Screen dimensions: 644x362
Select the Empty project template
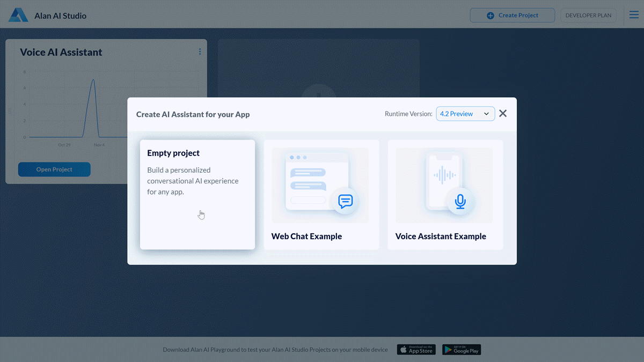click(197, 195)
